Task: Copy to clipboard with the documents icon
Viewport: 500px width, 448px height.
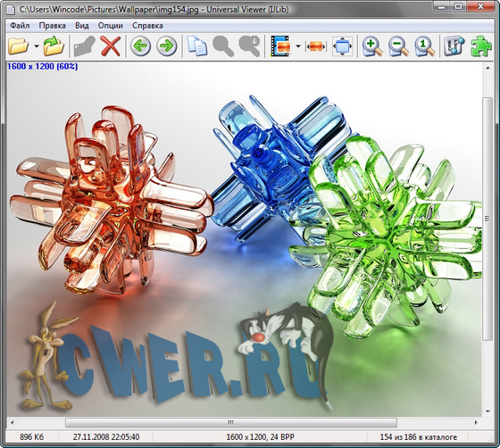Action: (x=196, y=46)
